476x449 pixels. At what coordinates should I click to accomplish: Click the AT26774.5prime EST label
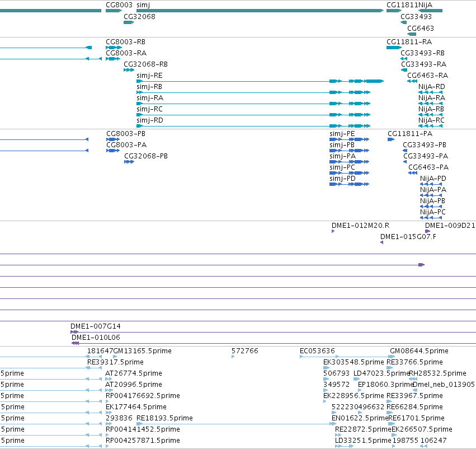point(134,373)
